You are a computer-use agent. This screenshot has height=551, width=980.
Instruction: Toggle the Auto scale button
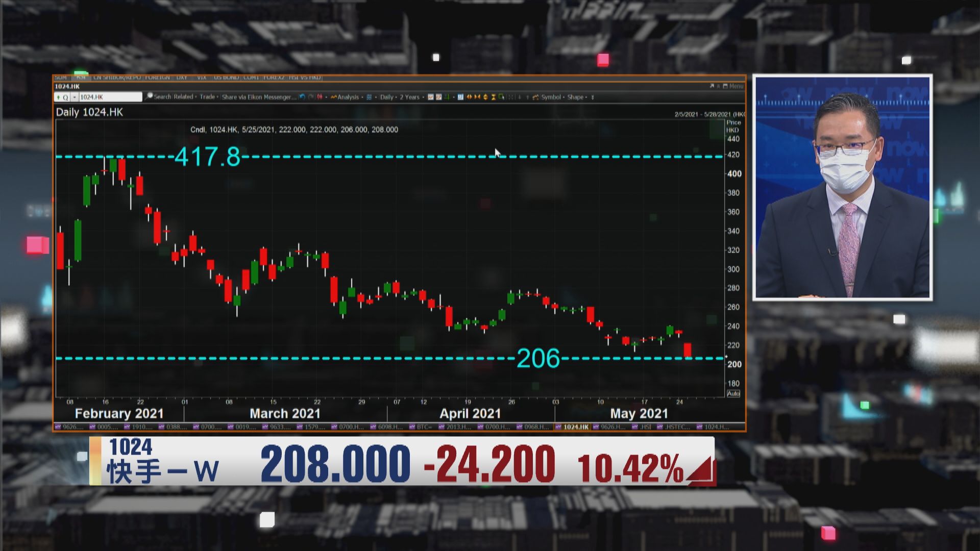(x=733, y=393)
